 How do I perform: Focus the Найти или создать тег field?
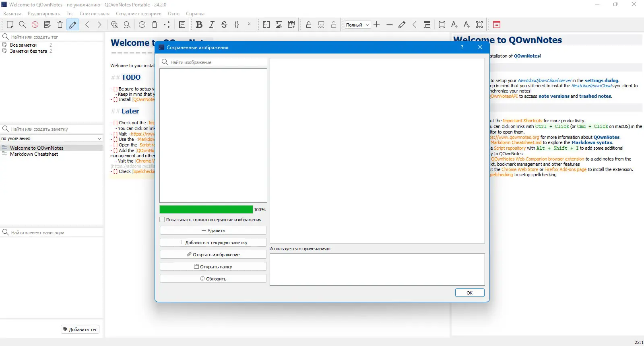(x=52, y=37)
